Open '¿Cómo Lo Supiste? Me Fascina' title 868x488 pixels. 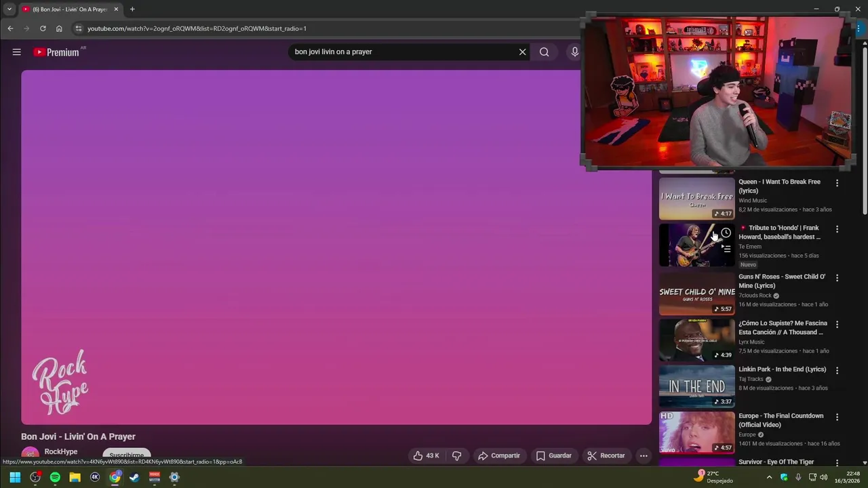click(x=783, y=328)
